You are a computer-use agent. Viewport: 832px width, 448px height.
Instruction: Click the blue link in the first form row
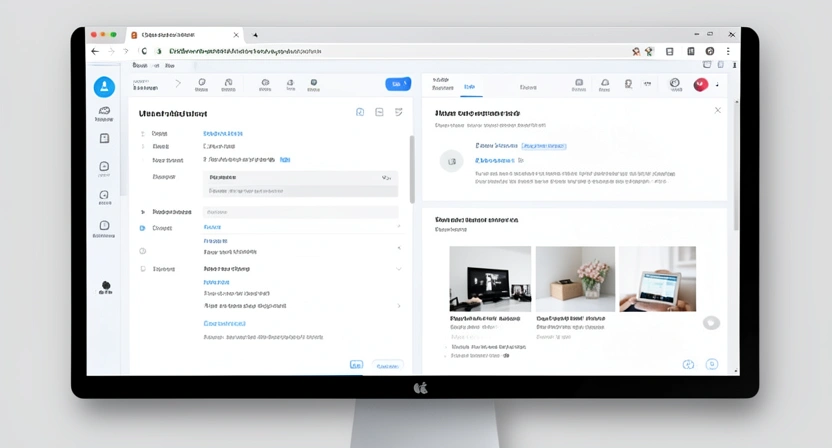(x=223, y=133)
